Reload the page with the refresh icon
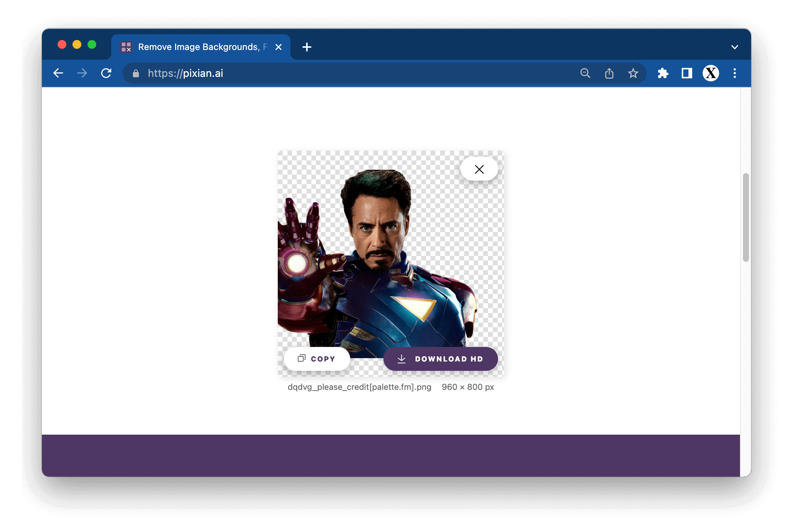Viewport: 793px width, 532px height. 106,73
